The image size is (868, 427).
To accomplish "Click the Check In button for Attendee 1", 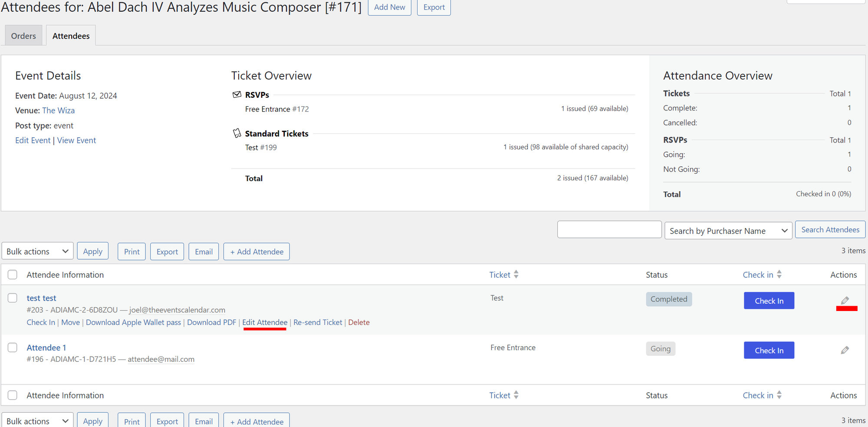I will [x=769, y=350].
